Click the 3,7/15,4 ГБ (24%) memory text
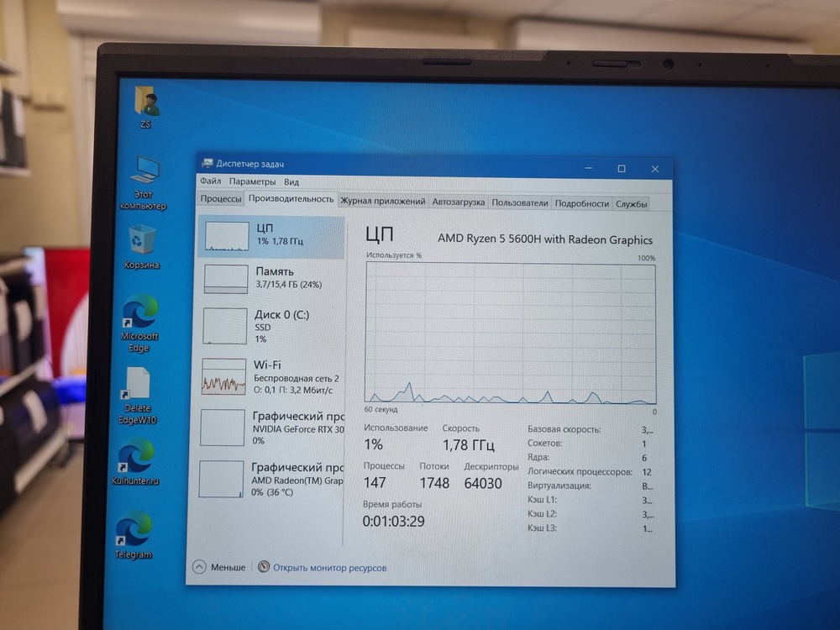This screenshot has width=840, height=630. pyautogui.click(x=289, y=285)
